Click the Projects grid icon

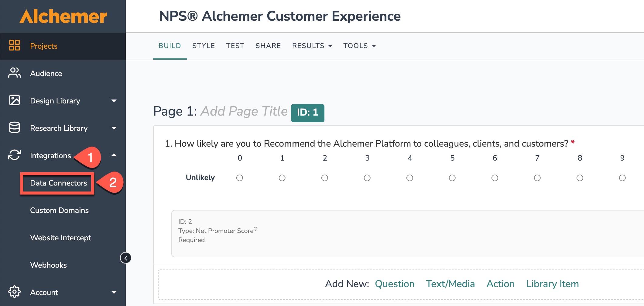[x=14, y=45]
